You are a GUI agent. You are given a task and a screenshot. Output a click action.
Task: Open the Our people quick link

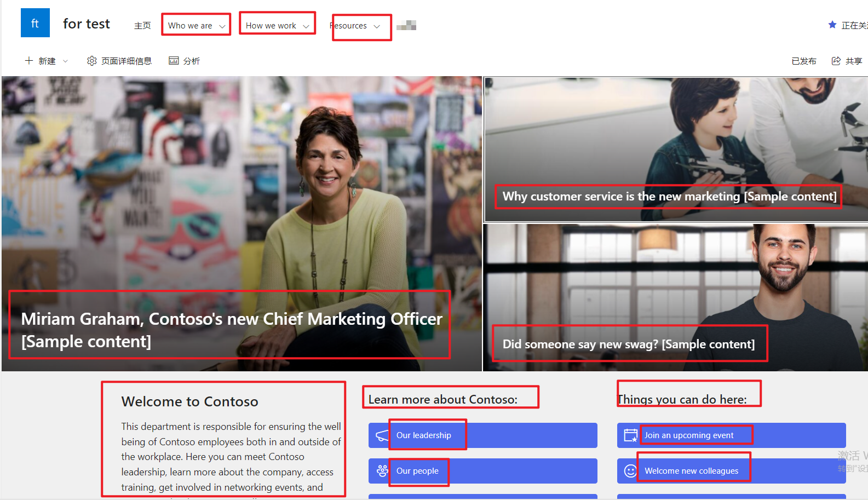coord(482,471)
